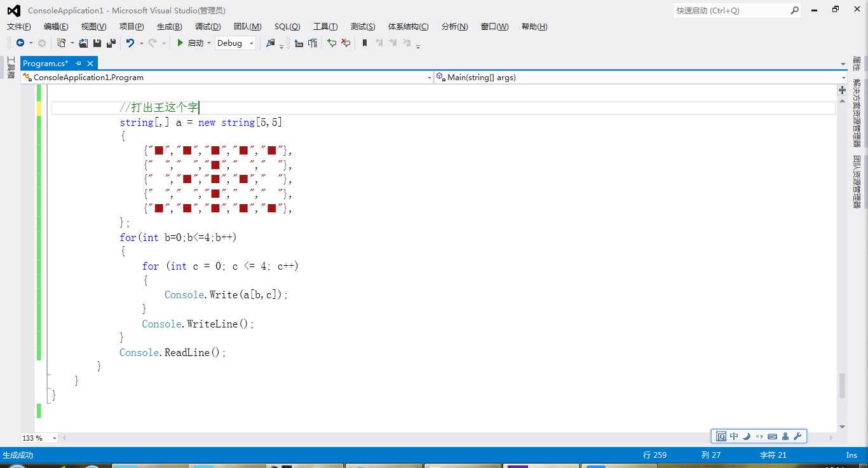Close the Program.cs tab
This screenshot has height=468, width=868.
pos(90,64)
